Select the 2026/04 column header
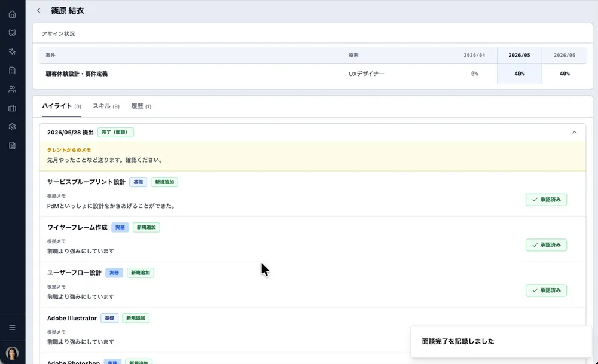The image size is (598, 364). pos(474,55)
